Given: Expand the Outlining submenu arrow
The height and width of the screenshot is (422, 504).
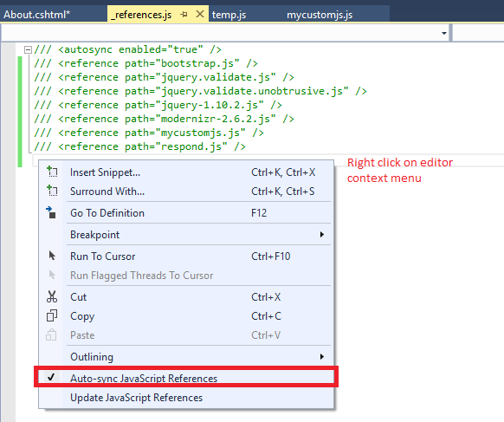Looking at the screenshot, I should pyautogui.click(x=322, y=356).
